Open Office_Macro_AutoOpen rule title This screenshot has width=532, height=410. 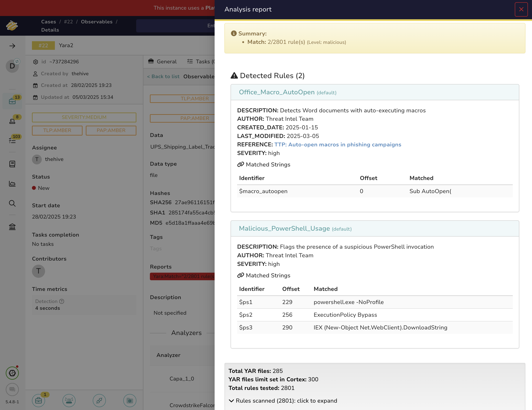tap(277, 92)
